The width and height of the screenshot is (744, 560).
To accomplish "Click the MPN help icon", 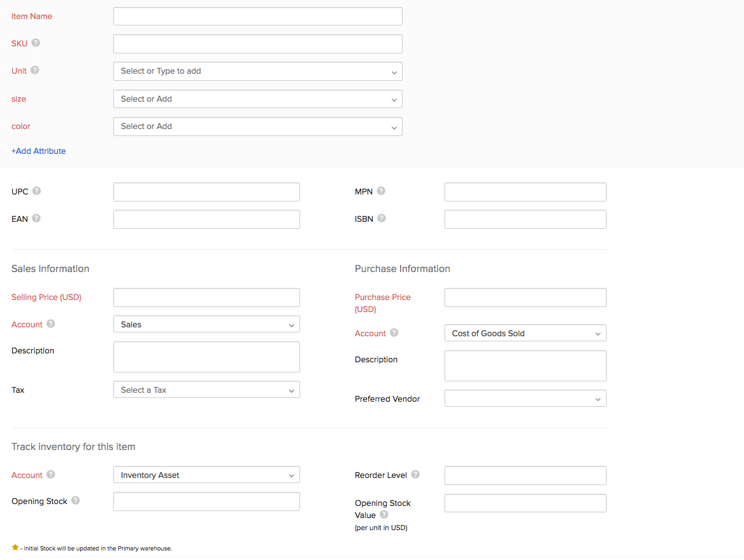I will 380,191.
